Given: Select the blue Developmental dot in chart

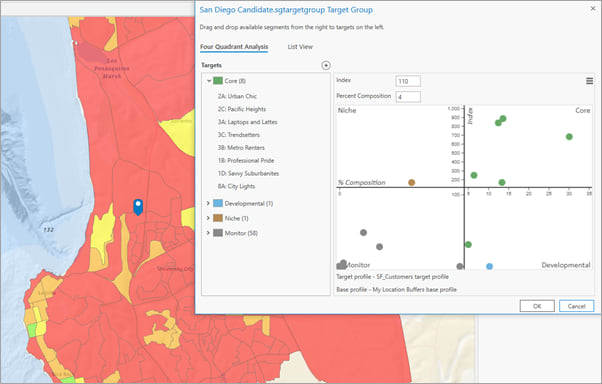Looking at the screenshot, I should 490,266.
